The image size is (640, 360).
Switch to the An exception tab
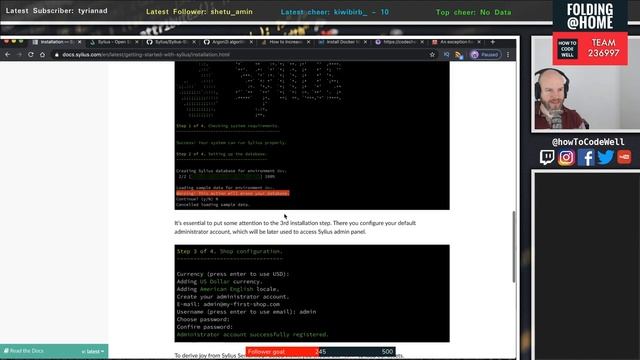[x=456, y=42]
